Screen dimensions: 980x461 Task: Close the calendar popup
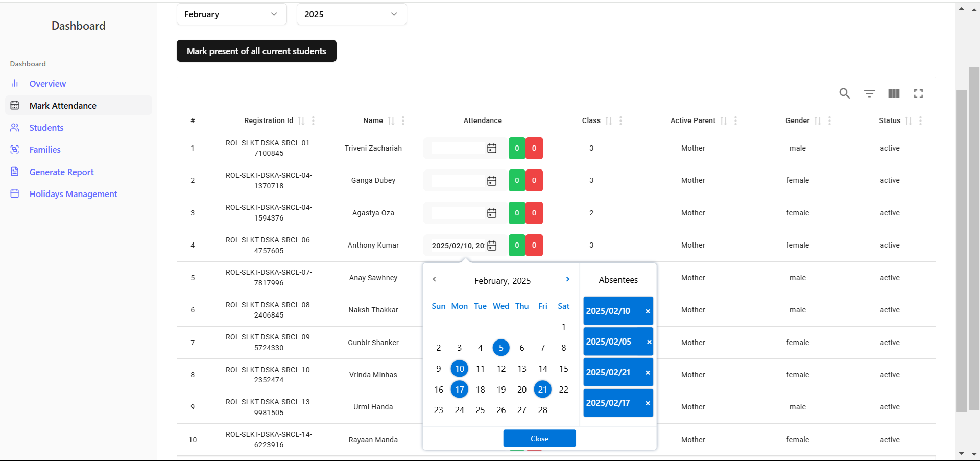point(539,439)
